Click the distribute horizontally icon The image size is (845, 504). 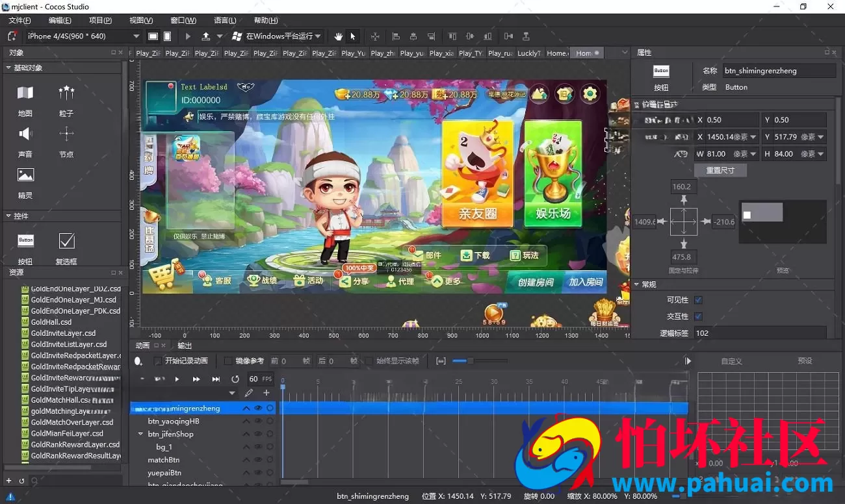pos(508,36)
